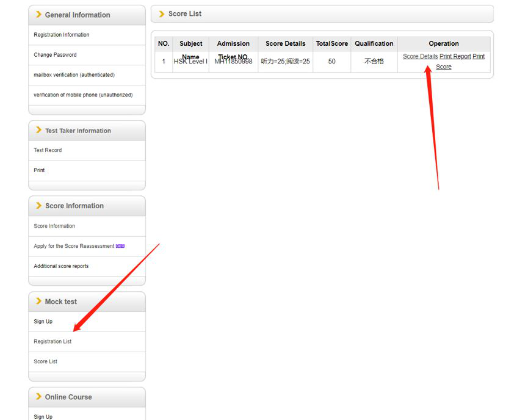Click the chevron icon next to Online Course
Screen dimensions: 528x420
[39, 397]
